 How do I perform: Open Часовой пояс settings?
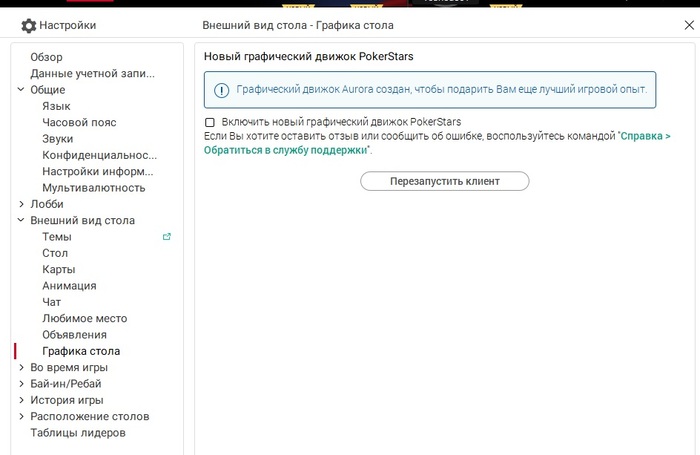tap(79, 122)
